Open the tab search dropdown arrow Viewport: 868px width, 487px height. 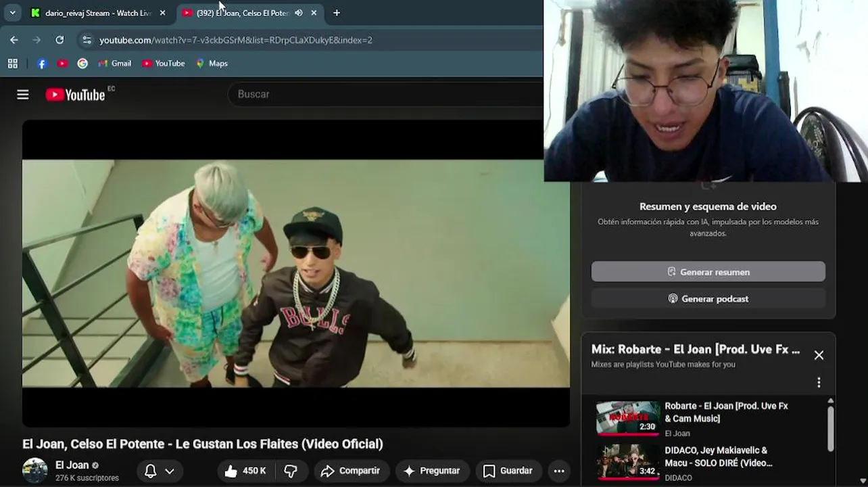pyautogui.click(x=12, y=13)
